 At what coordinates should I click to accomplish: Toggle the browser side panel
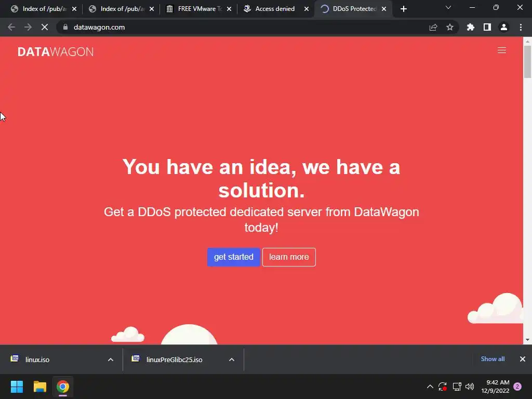point(487,27)
